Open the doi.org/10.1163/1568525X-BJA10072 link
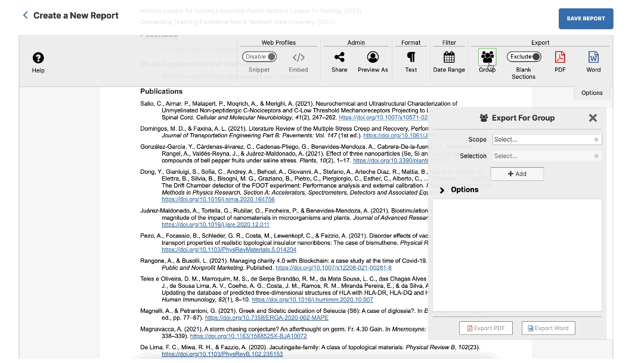 point(248,336)
